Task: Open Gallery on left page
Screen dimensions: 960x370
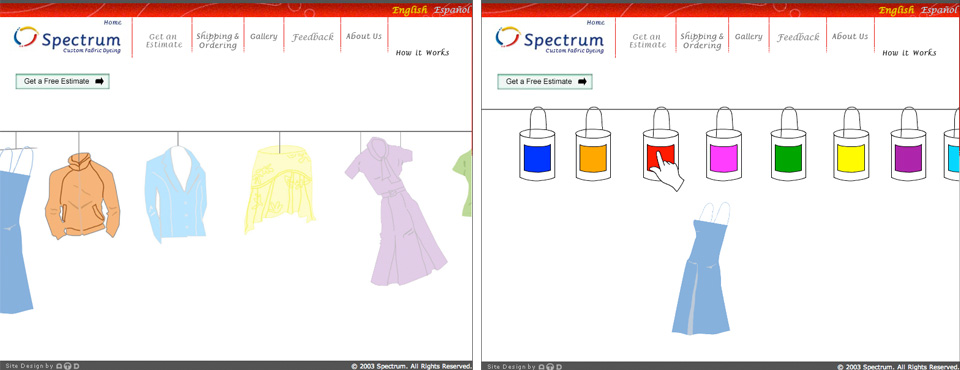Action: point(264,37)
